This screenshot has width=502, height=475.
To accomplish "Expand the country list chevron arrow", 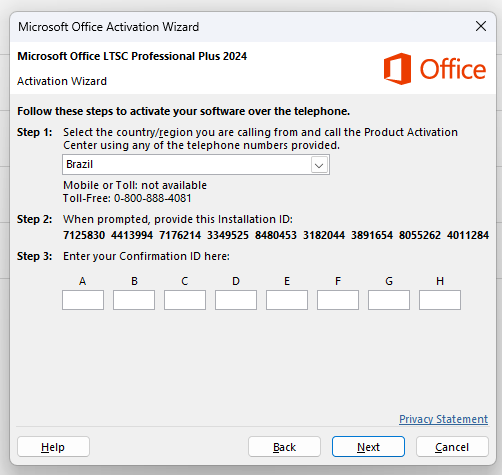I will click(x=319, y=165).
